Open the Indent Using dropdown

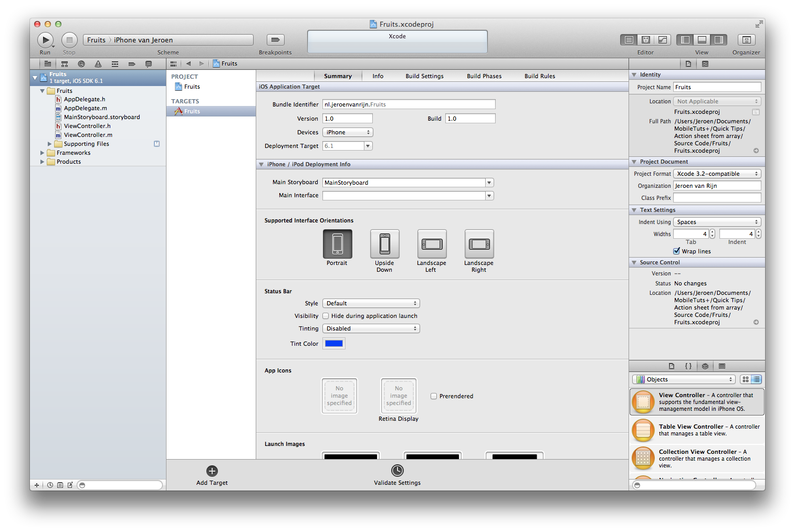point(717,222)
